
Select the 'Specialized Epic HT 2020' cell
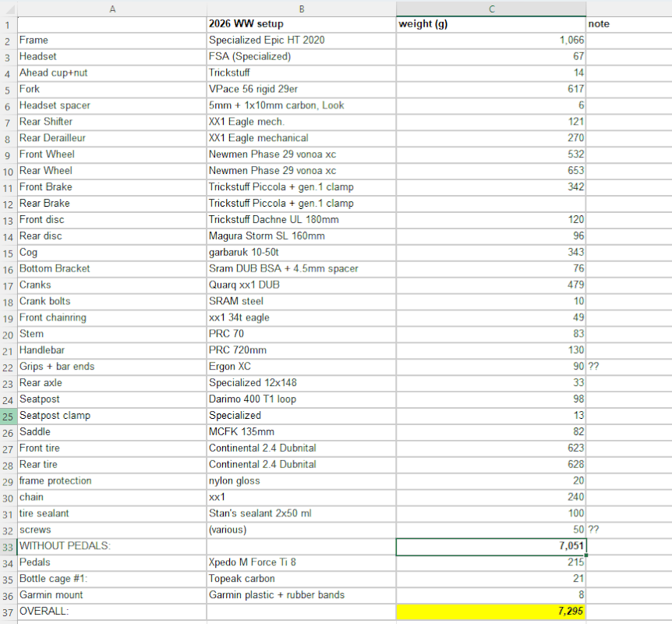click(301, 41)
